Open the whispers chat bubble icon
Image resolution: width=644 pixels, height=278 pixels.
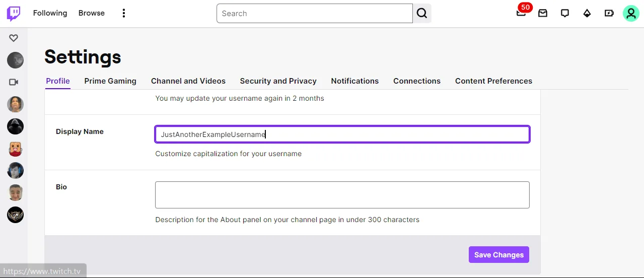[x=565, y=14]
